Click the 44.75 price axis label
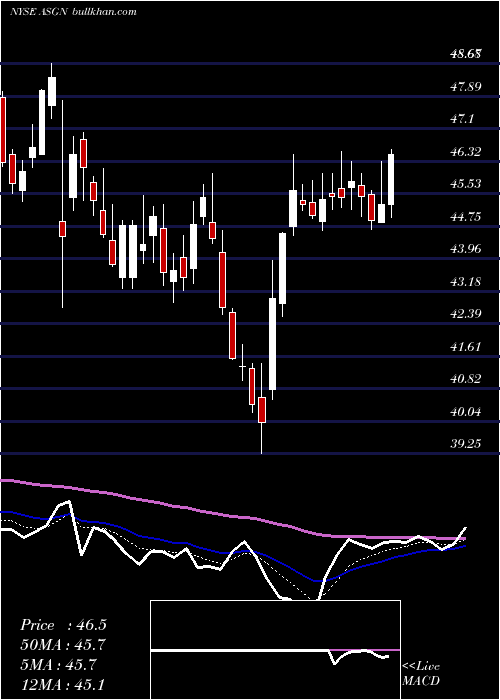This screenshot has width=500, height=700. tap(466, 217)
